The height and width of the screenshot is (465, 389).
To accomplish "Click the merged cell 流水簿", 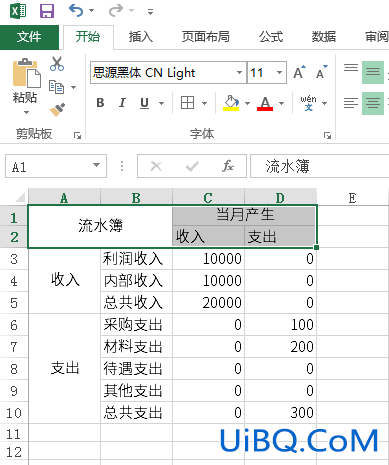I will tap(100, 226).
